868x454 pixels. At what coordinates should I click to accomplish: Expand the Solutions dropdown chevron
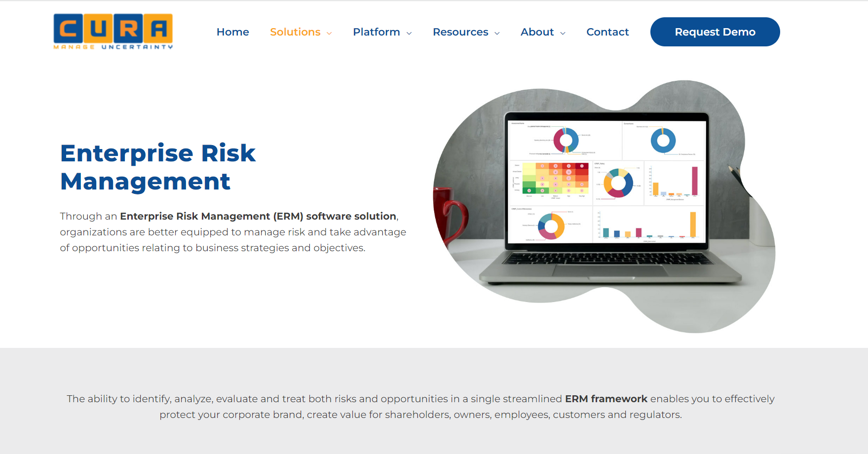tap(329, 33)
